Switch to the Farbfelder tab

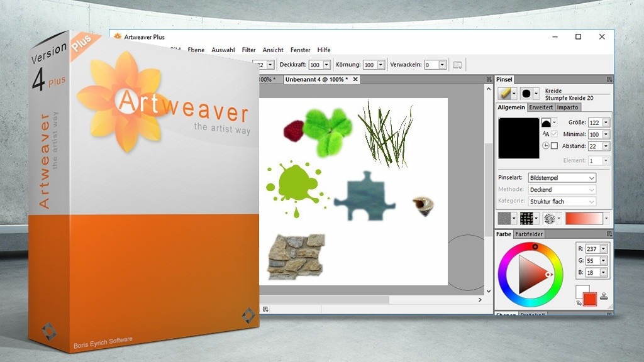[529, 234]
